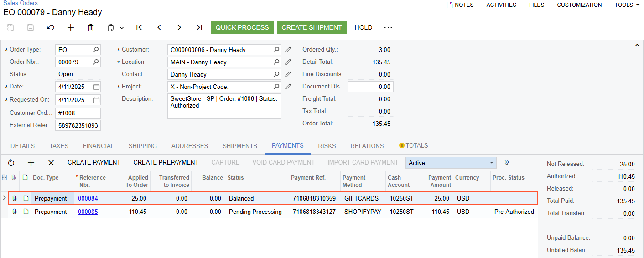Click the undo icon in toolbar

[x=51, y=27]
